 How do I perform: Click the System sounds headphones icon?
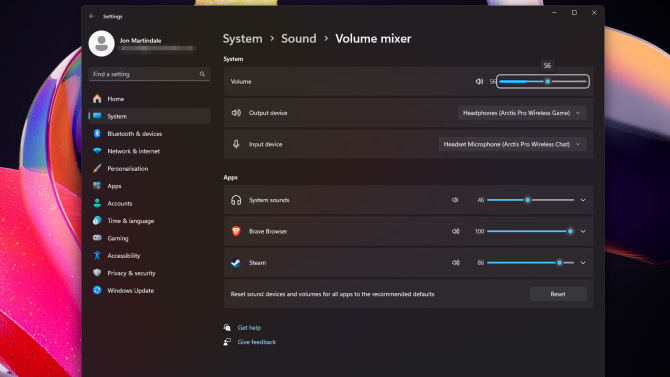click(x=236, y=200)
